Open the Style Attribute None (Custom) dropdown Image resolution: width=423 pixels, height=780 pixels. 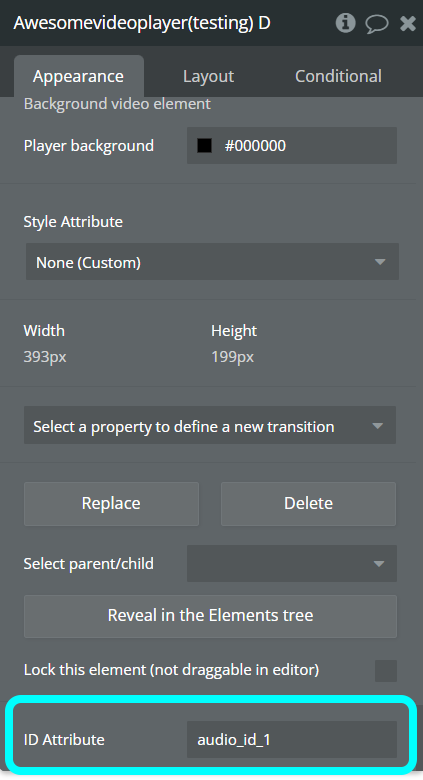pos(212,262)
